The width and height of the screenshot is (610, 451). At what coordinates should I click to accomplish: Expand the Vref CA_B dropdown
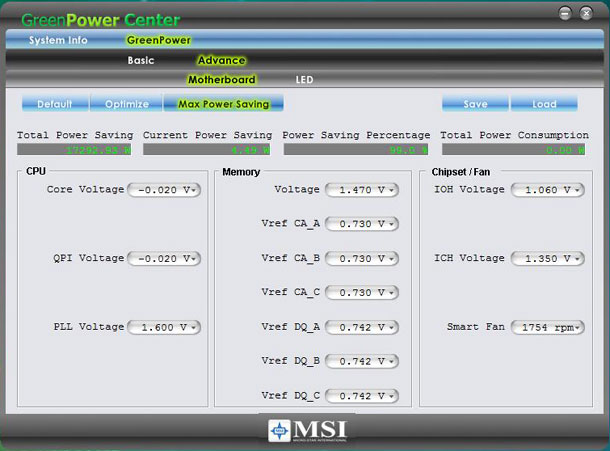(362, 258)
